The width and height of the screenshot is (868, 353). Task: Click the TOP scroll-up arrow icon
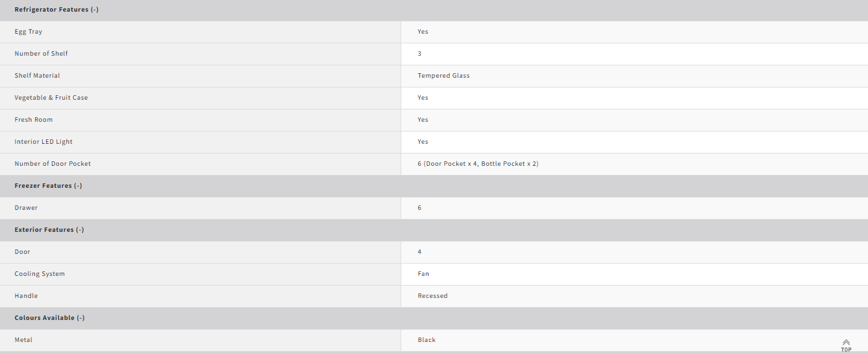(846, 345)
